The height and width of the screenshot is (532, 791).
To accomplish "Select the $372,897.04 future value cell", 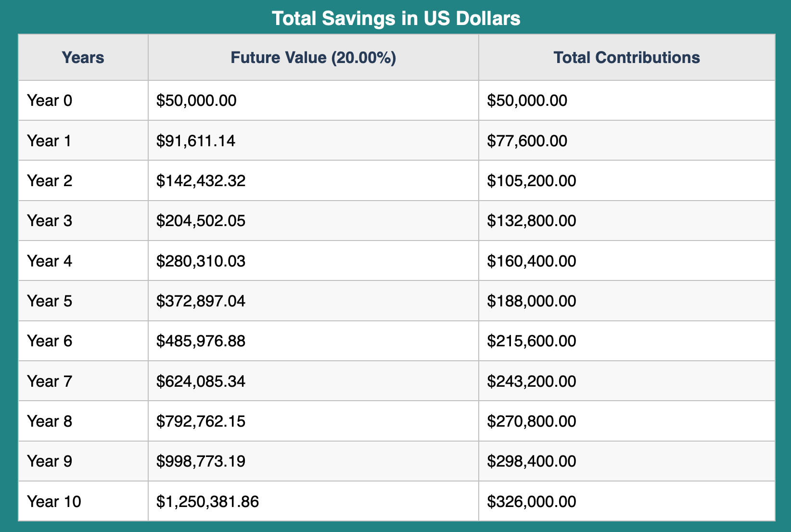I will 201,301.
